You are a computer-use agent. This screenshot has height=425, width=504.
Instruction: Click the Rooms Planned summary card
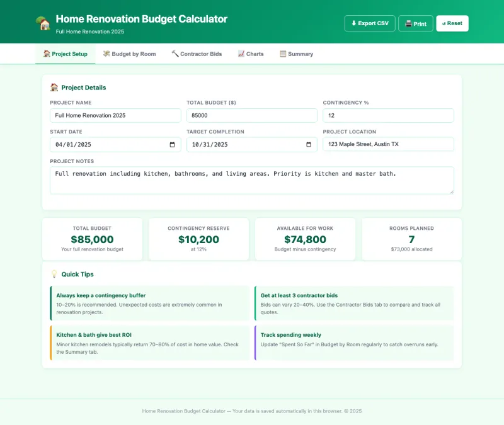(x=411, y=239)
